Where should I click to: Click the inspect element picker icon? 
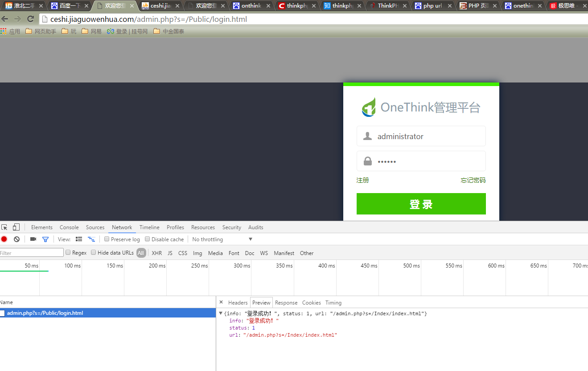[4, 227]
